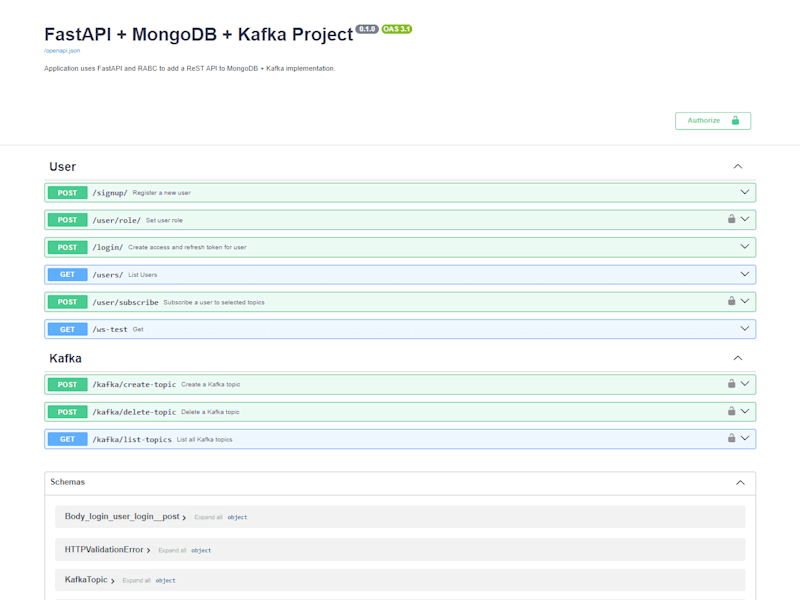The height and width of the screenshot is (600, 800).
Task: Click the /kafka/list-topics path text
Action: point(132,439)
